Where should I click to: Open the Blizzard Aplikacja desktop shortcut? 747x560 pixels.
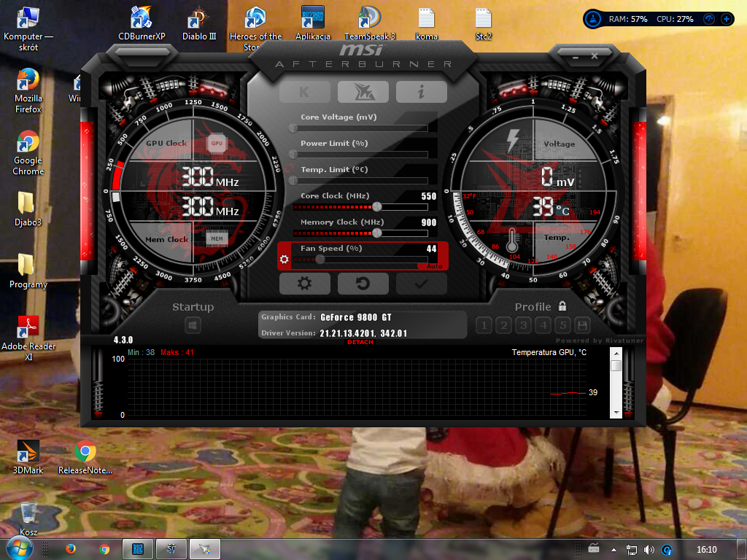(312, 23)
